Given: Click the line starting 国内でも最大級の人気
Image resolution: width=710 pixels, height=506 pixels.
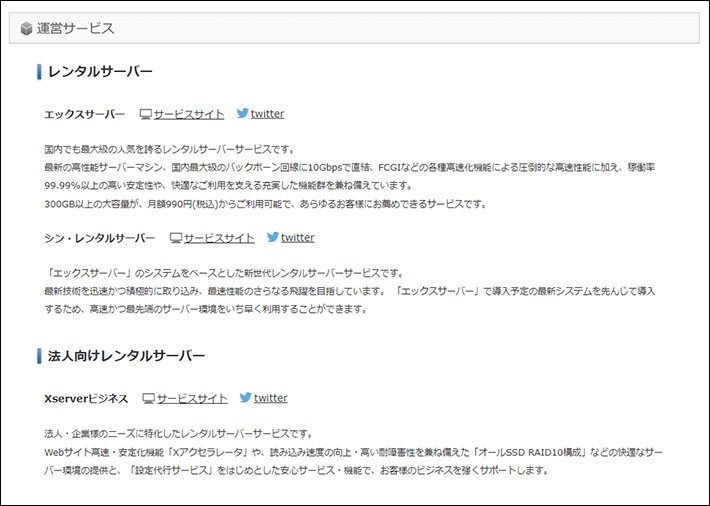Looking at the screenshot, I should point(170,149).
